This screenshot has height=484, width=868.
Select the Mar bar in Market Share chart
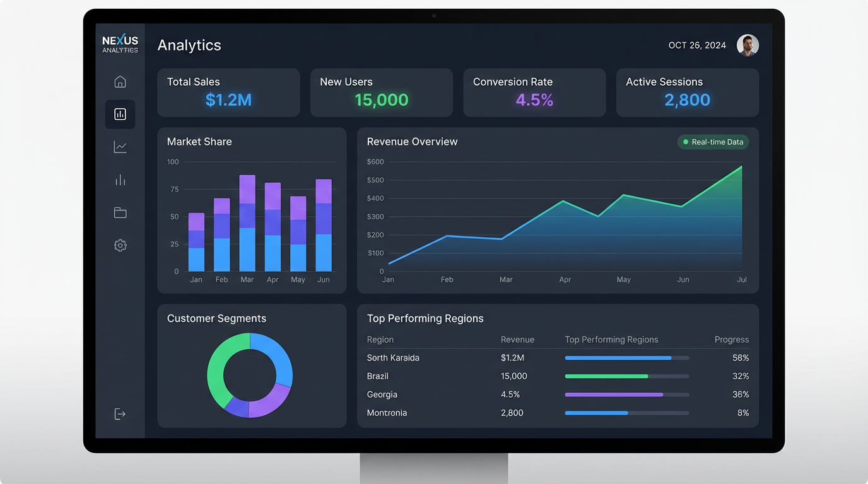pyautogui.click(x=247, y=224)
